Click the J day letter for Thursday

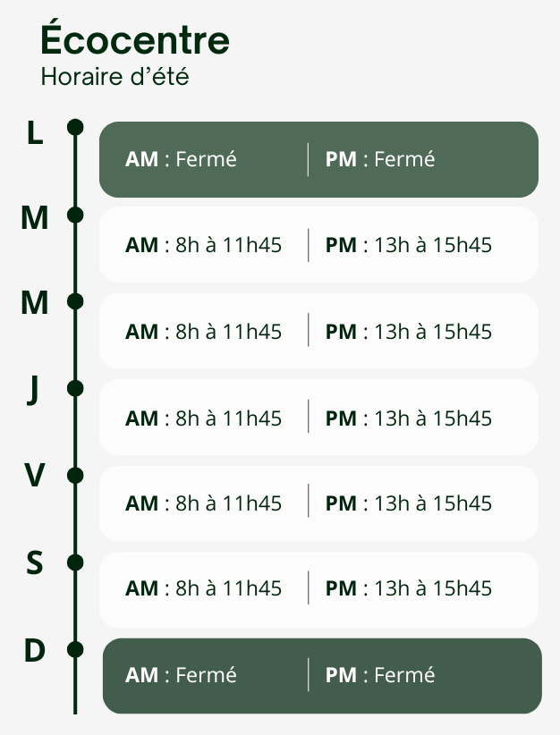click(x=33, y=391)
